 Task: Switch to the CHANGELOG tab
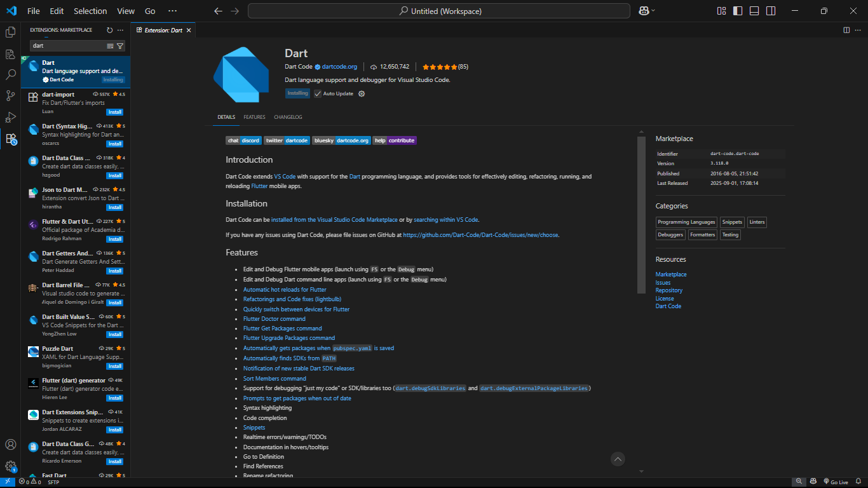pos(288,117)
